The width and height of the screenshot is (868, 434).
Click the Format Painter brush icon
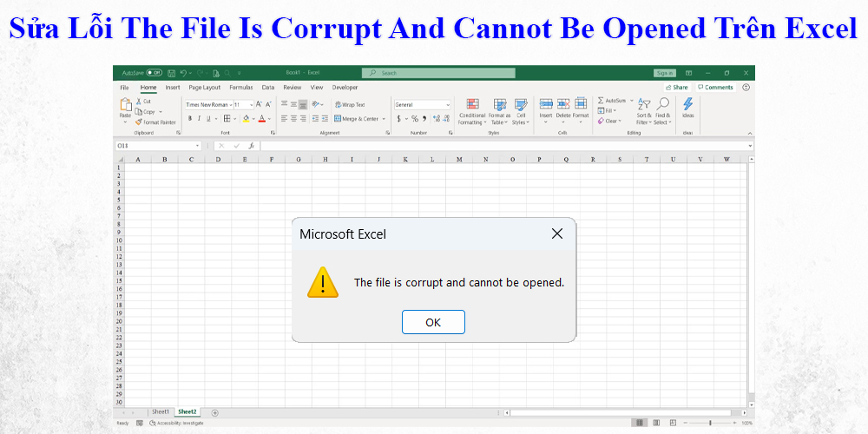139,122
